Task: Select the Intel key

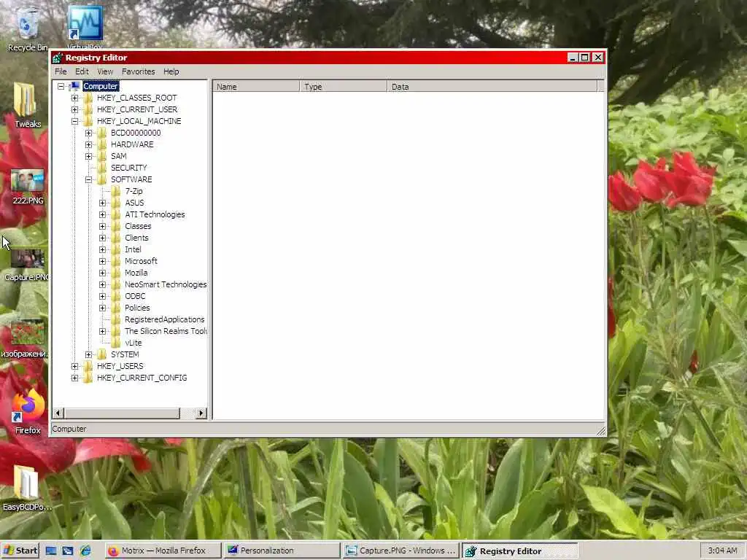Action: click(x=133, y=249)
